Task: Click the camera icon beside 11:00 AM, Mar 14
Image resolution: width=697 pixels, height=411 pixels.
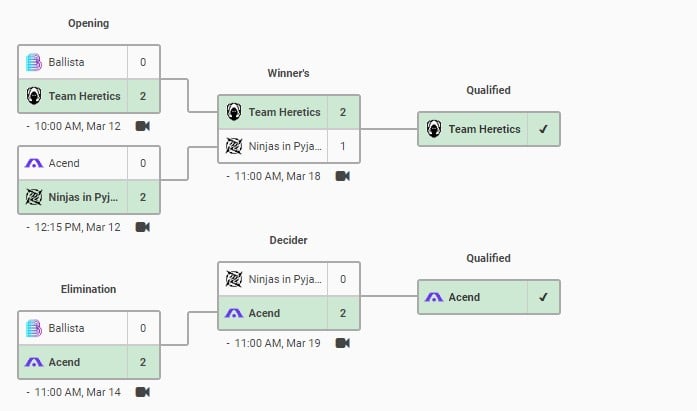Action: click(142, 392)
